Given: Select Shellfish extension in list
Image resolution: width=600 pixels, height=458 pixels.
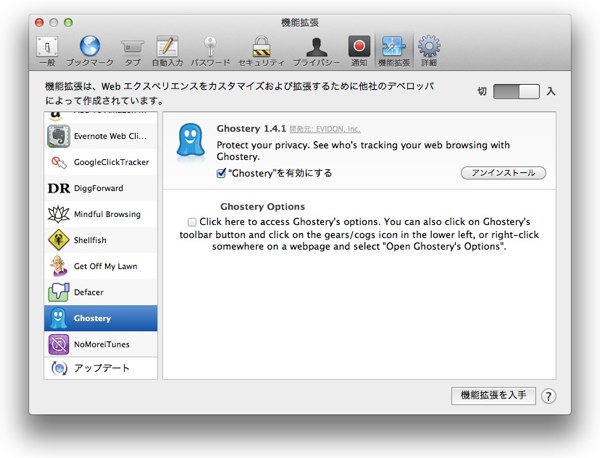Looking at the screenshot, I should [x=101, y=240].
